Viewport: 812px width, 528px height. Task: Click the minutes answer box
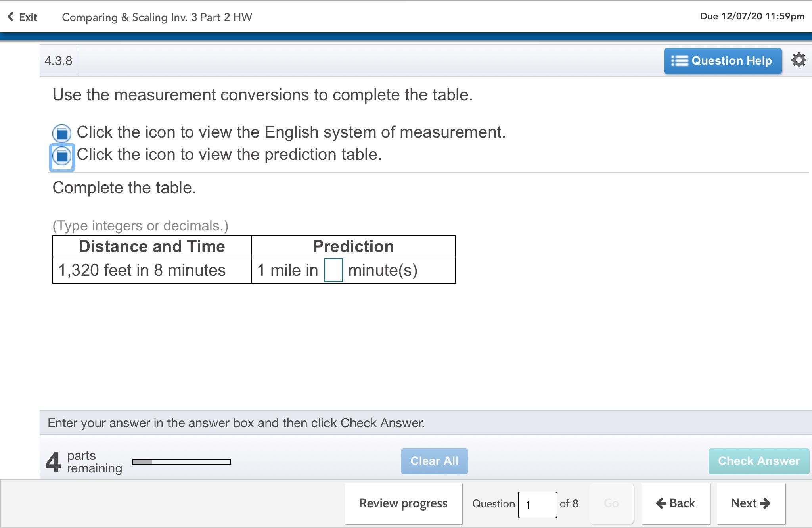coord(333,270)
